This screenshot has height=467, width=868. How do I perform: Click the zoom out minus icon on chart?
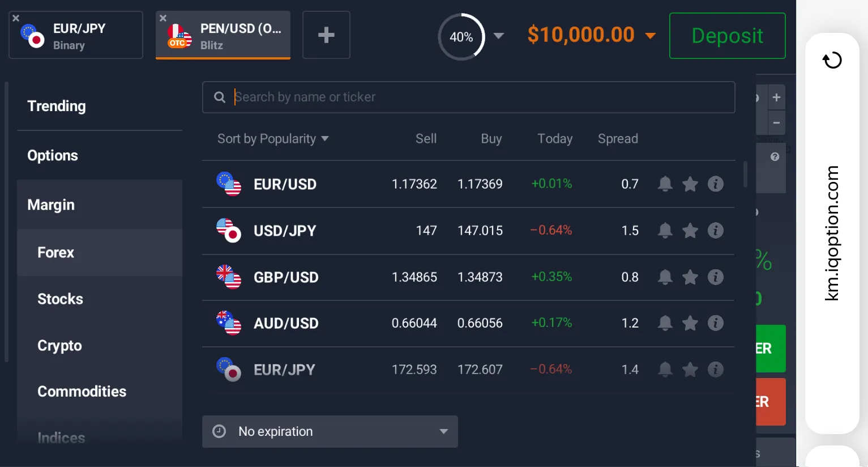pos(776,122)
